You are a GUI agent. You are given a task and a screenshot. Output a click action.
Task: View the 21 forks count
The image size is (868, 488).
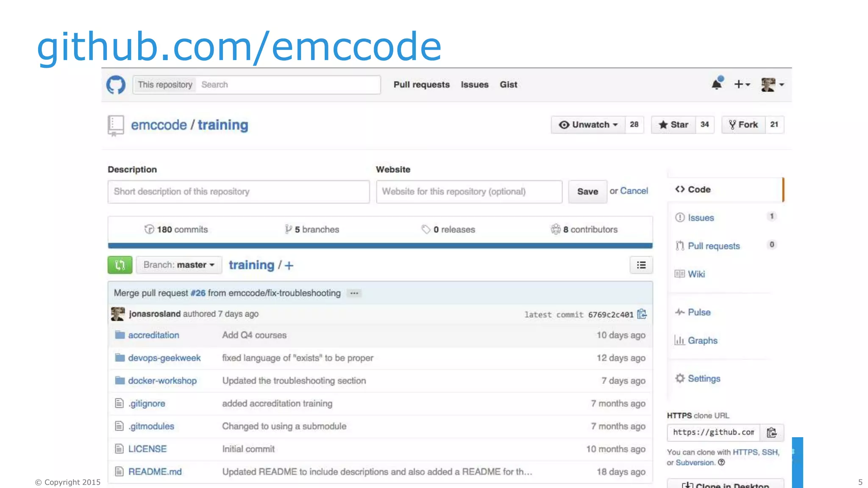coord(774,125)
